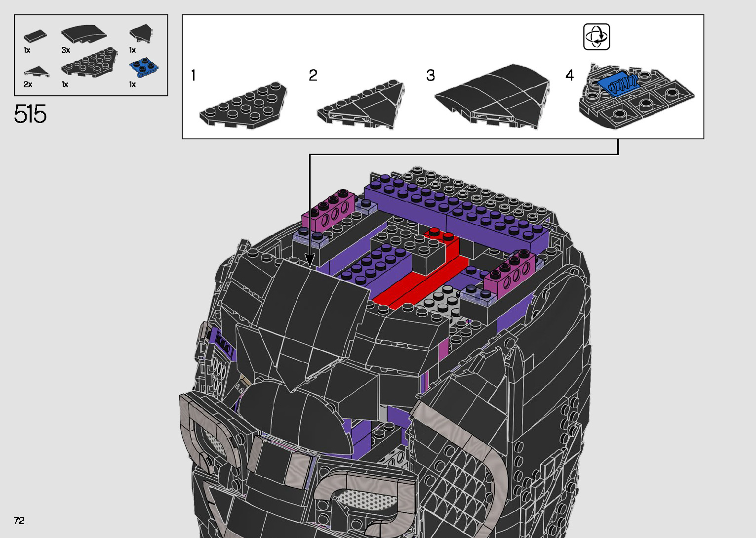Screen dimensions: 756x538
Task: Click the step number 515
Action: click(30, 114)
